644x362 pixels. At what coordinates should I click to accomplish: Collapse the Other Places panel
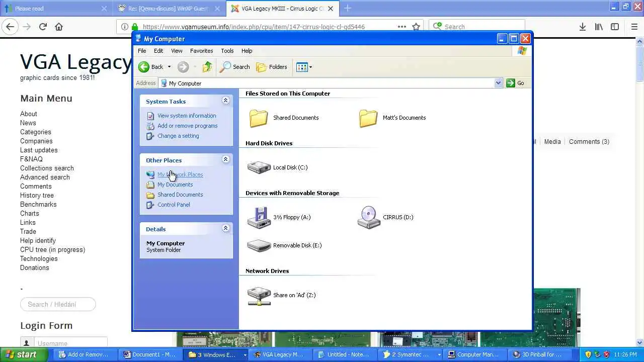click(225, 159)
